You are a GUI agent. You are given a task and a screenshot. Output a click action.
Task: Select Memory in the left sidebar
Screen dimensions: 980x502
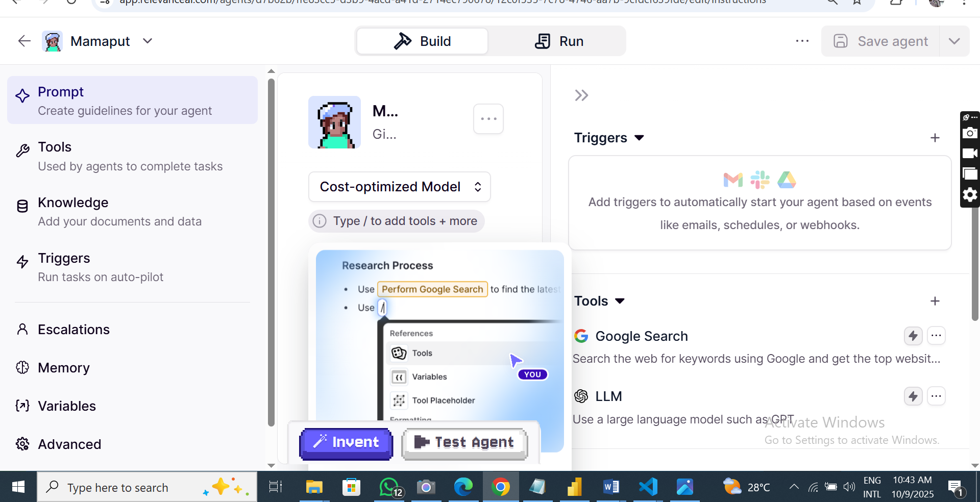tap(63, 368)
